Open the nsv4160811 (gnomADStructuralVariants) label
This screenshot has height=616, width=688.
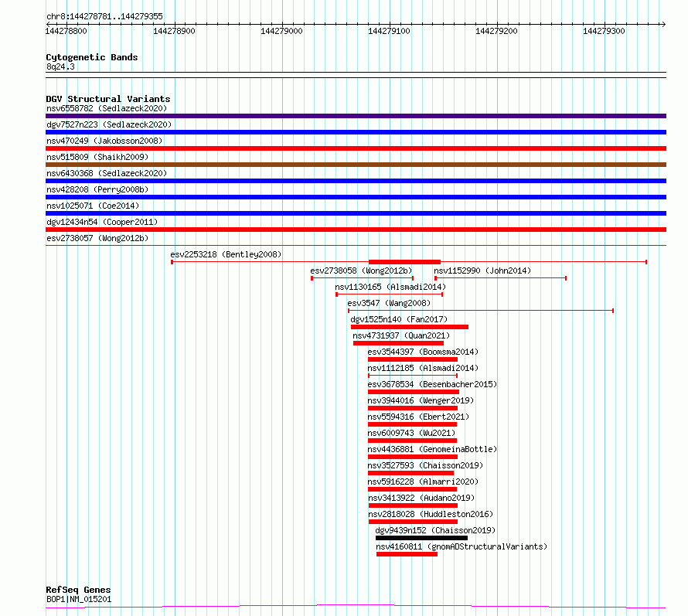(x=462, y=546)
